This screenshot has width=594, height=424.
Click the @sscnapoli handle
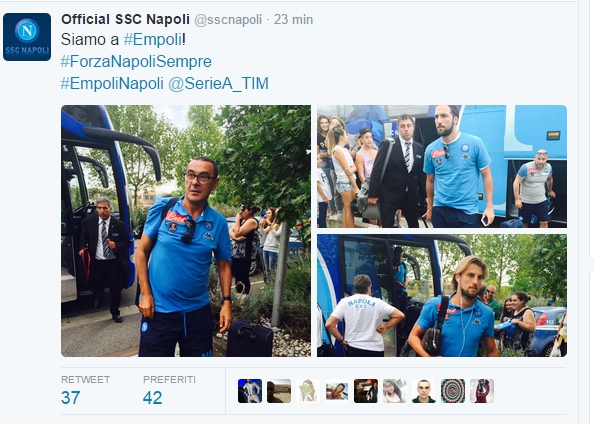tap(228, 20)
